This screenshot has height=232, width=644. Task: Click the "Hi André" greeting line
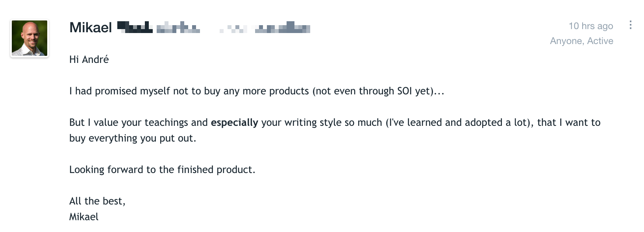tap(89, 59)
